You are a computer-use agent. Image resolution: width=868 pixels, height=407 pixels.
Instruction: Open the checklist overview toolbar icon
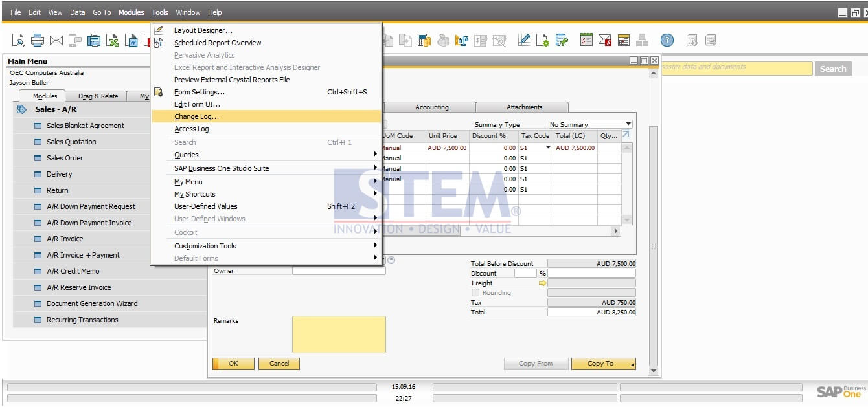586,40
